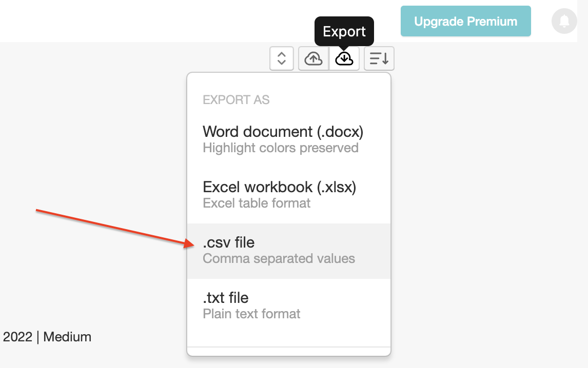Click the Upgrade Premium button

pos(465,21)
